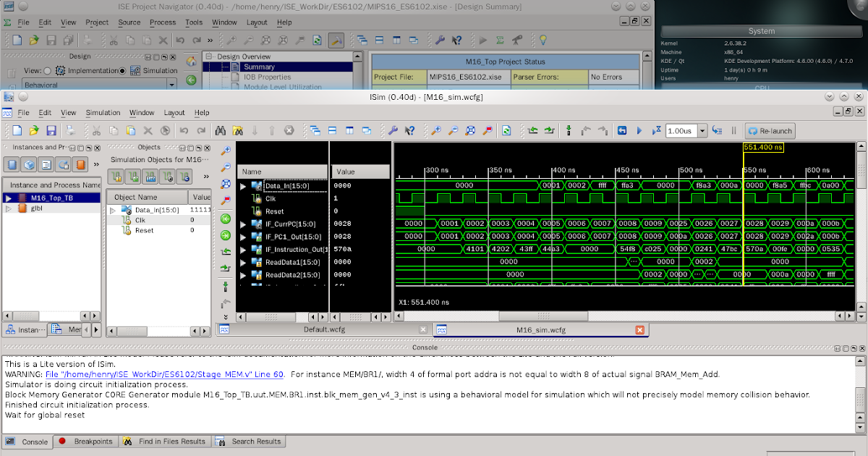Screen dimensions: 868x456
Task: Click the Undo icon in ISim toolbar
Action: [x=184, y=131]
